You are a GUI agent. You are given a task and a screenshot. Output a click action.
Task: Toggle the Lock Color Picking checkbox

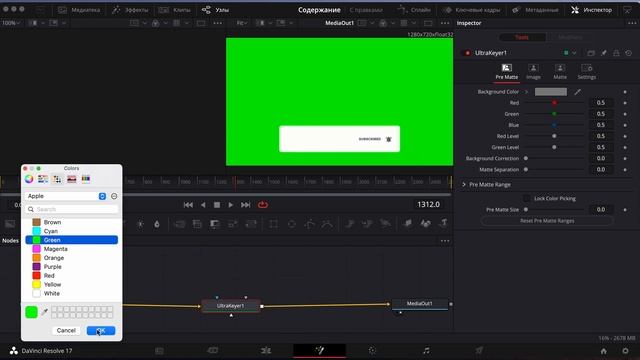pyautogui.click(x=527, y=198)
